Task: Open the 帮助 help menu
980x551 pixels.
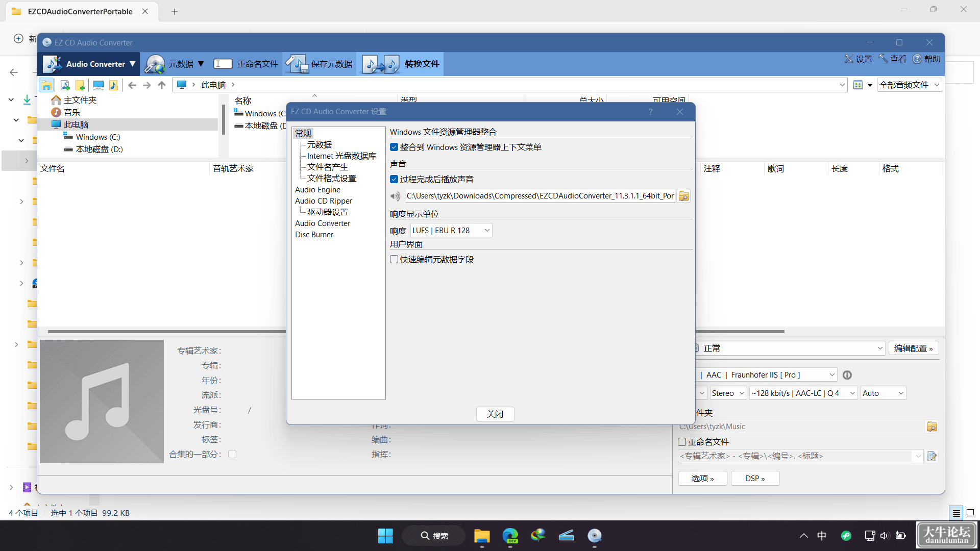Action: point(926,59)
